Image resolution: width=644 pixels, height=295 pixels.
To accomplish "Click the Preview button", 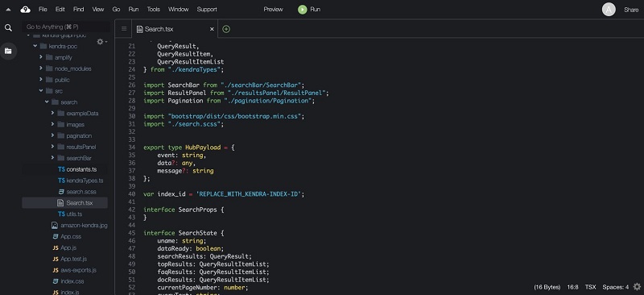I will click(273, 10).
